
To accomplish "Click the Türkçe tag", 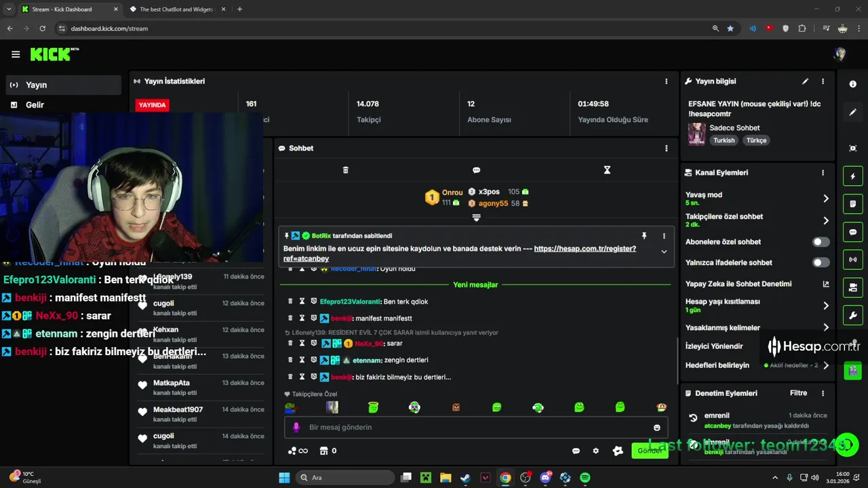I will point(756,140).
